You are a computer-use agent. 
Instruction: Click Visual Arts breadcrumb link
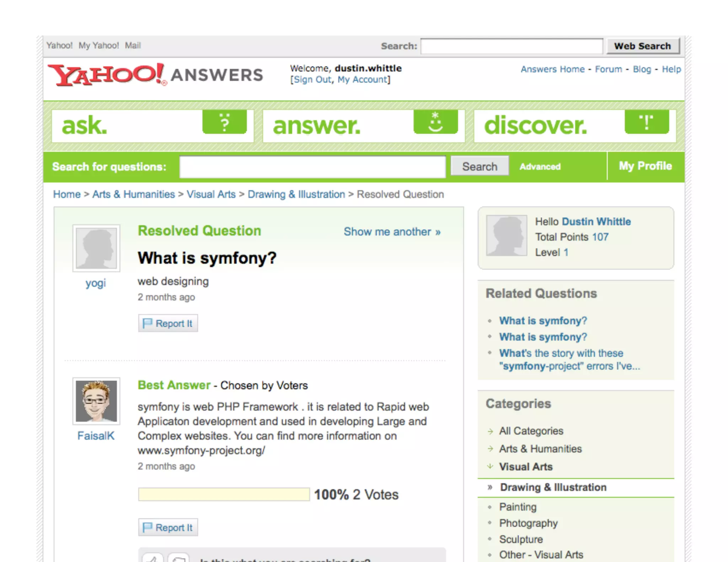(211, 194)
